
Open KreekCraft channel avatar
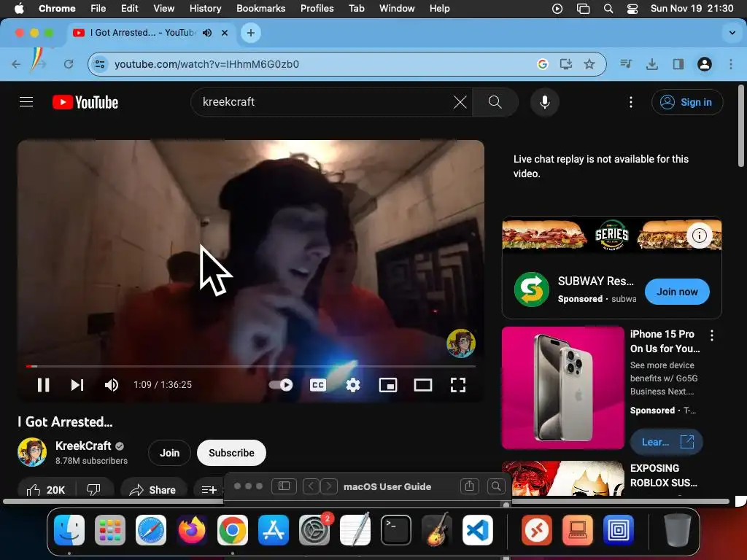(32, 452)
